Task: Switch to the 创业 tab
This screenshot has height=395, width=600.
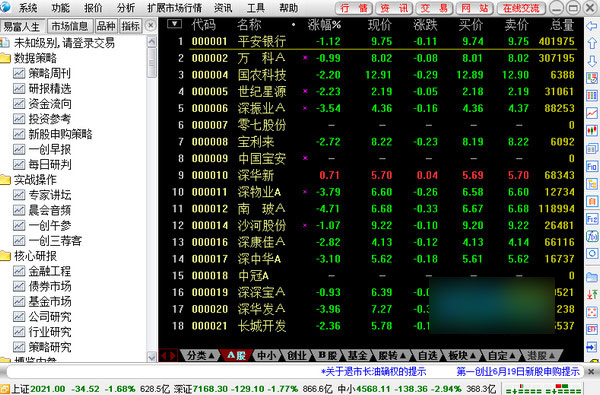Action: [x=297, y=356]
